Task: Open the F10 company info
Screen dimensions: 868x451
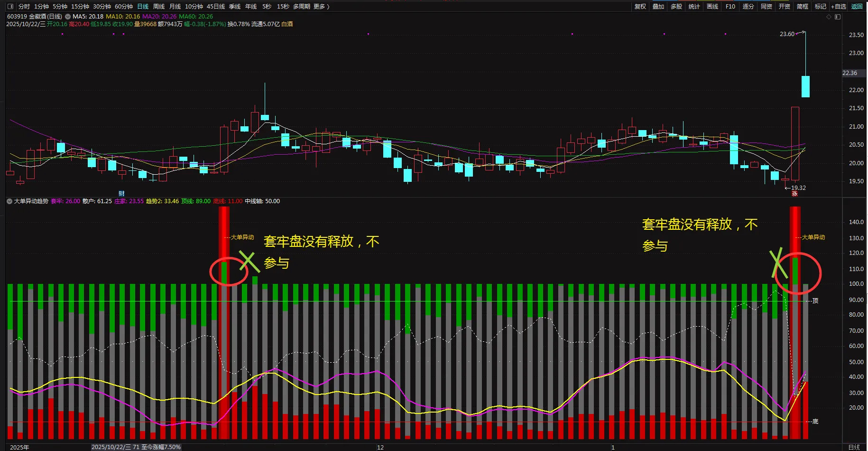Action: tap(730, 7)
